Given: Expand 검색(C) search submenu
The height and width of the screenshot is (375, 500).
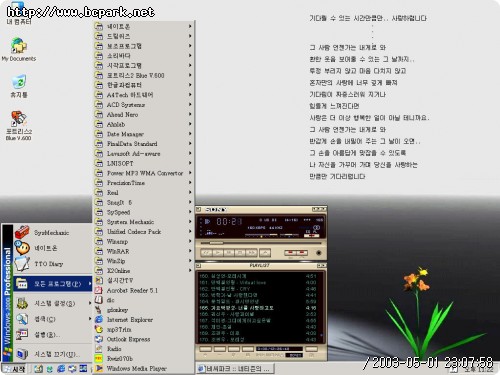Looking at the screenshot, I should 53,319.
